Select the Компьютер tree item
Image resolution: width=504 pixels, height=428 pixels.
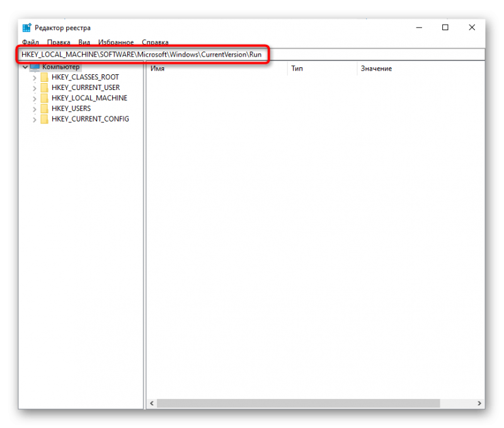[x=60, y=67]
